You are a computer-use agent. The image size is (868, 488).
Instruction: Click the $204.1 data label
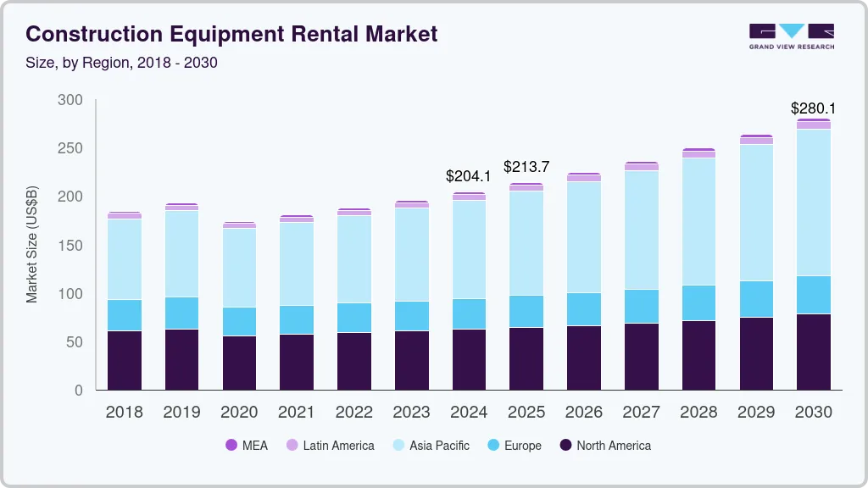tap(469, 176)
